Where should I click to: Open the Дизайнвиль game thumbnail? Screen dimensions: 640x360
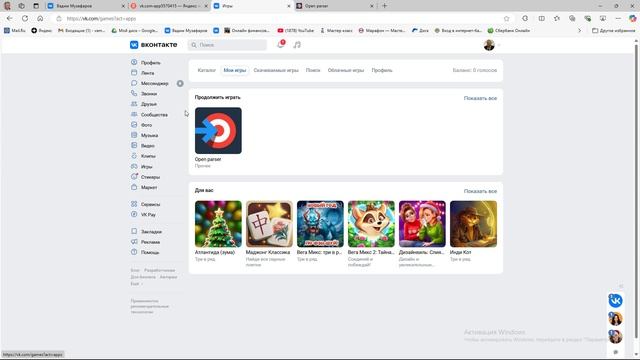422,224
